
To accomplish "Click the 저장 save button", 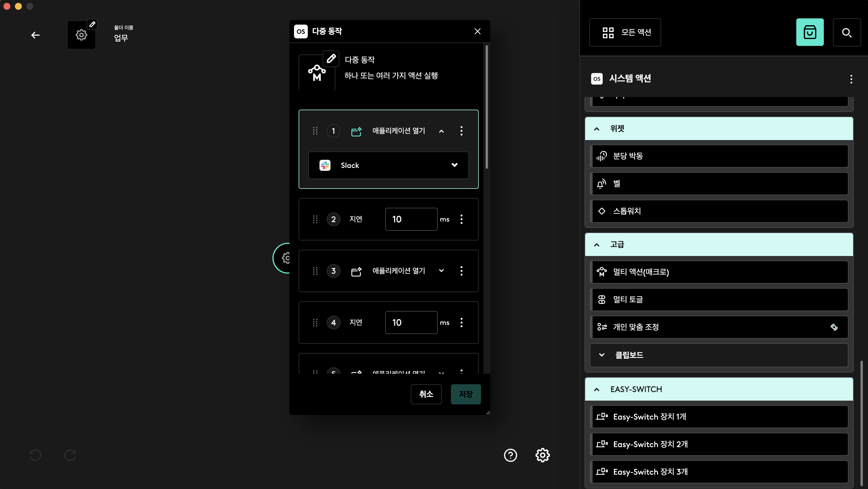I will pos(466,394).
